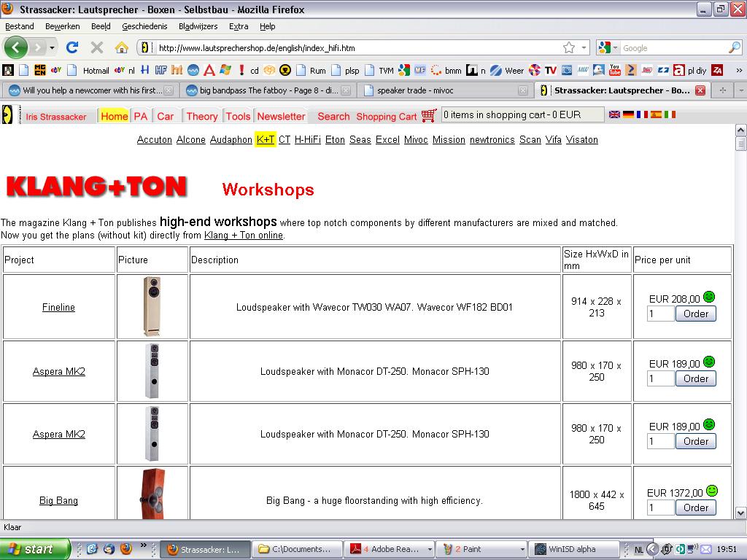Open the back history dropdown arrow
The width and height of the screenshot is (747, 560).
[x=52, y=47]
